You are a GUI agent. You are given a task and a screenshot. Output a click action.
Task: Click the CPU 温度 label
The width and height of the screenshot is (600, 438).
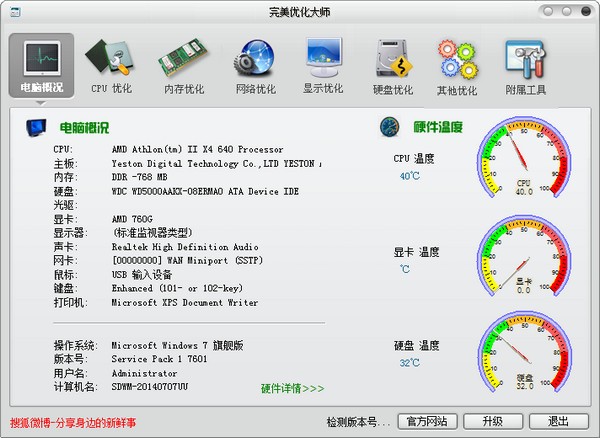click(x=414, y=158)
